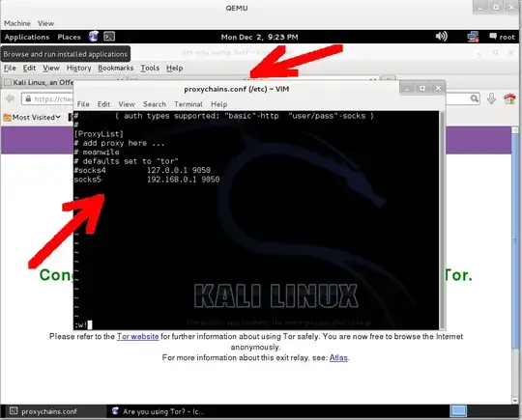
Task: Open QEMU View menu
Action: tap(45, 23)
